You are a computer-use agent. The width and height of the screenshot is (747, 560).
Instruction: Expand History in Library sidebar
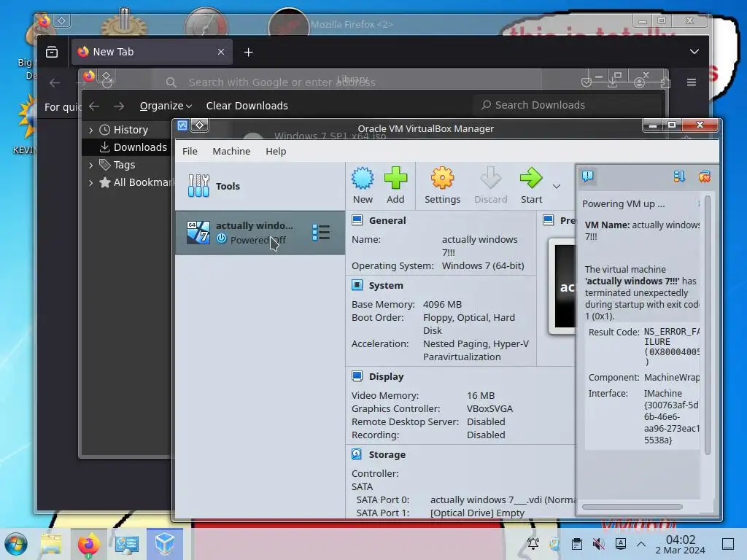tap(91, 130)
